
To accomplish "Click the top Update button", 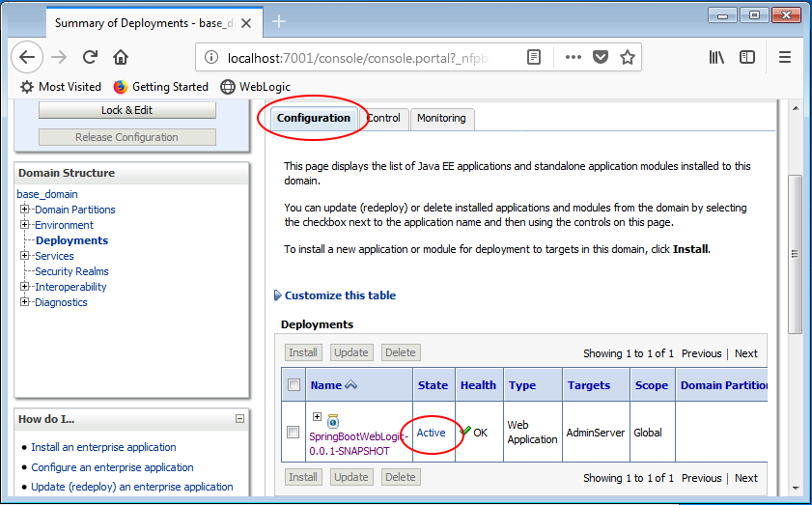I will (351, 352).
